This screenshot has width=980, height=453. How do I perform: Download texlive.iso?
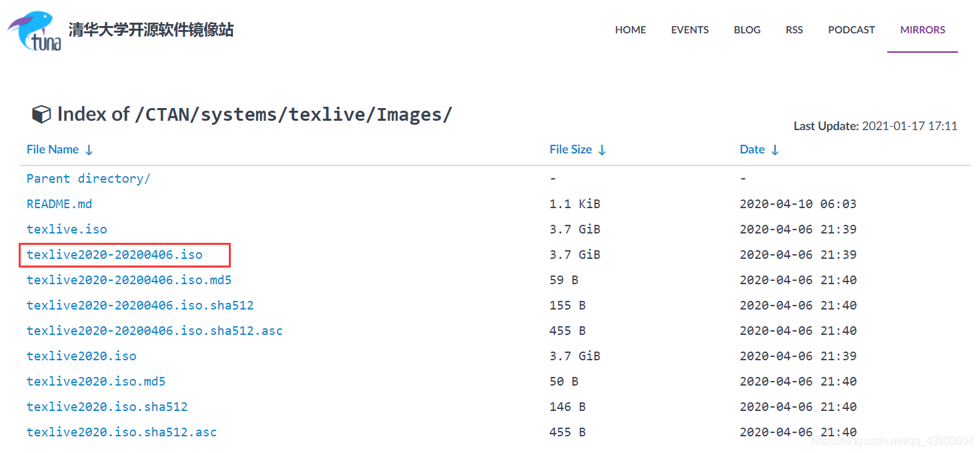(67, 229)
